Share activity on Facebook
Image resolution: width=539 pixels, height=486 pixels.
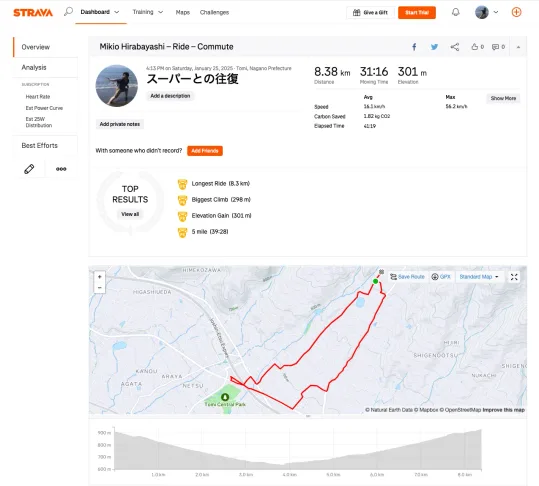(x=414, y=47)
